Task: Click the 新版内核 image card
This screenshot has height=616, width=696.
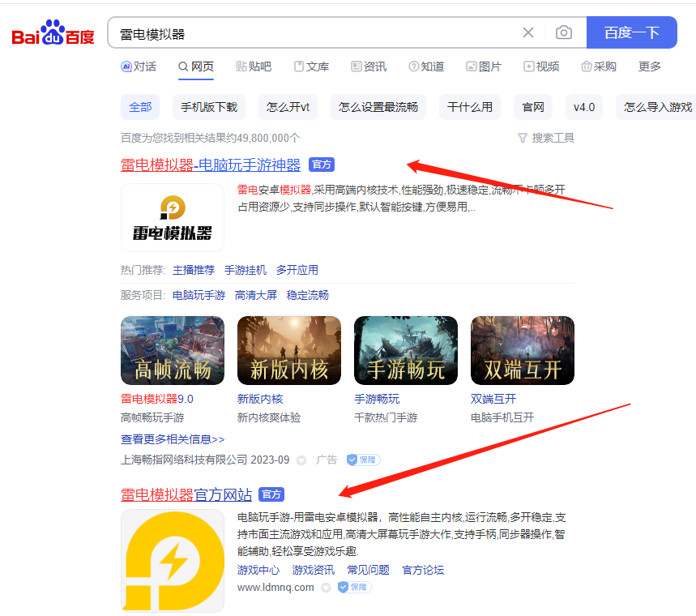Action: coord(289,350)
